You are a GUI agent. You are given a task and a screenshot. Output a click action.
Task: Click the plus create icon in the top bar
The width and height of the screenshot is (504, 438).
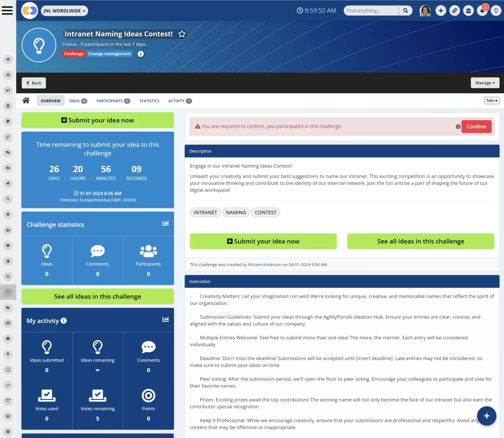pos(441,11)
